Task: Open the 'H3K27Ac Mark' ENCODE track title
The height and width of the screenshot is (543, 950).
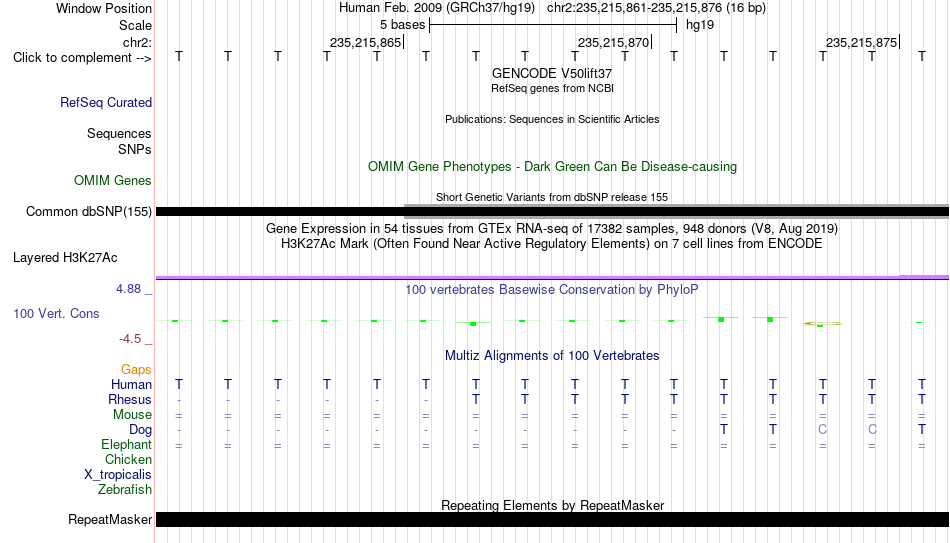Action: coord(552,244)
